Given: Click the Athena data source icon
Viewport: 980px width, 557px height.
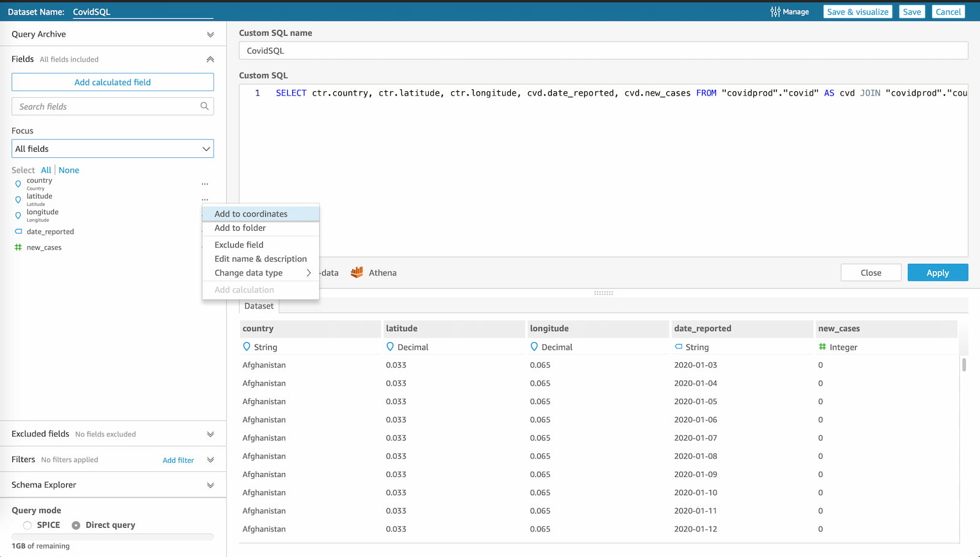Looking at the screenshot, I should (x=358, y=272).
